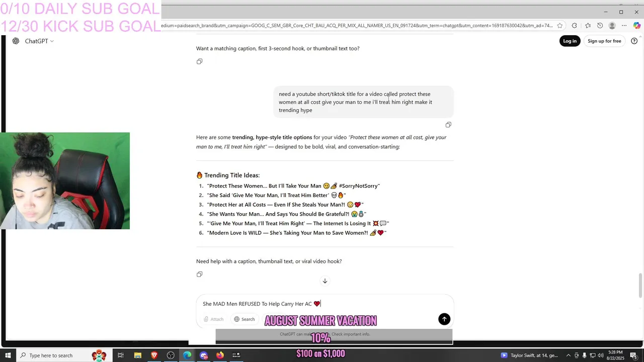Click the scroll-to-bottom down arrow above the composer
Viewport: 644px width, 362px height.
click(x=325, y=281)
